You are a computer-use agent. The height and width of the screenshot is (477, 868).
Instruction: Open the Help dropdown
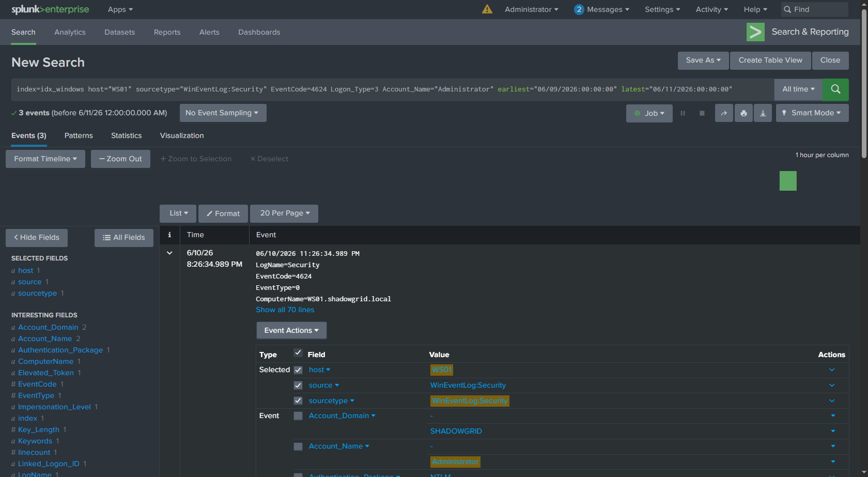(x=755, y=9)
